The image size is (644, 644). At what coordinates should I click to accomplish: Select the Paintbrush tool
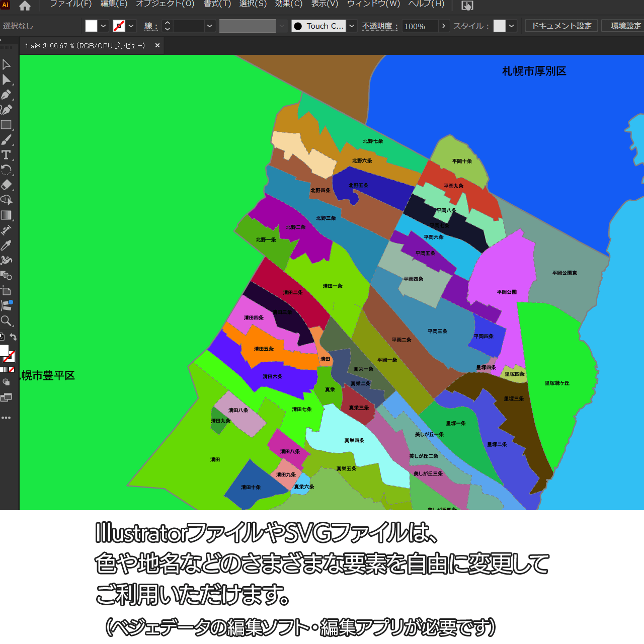[7, 140]
